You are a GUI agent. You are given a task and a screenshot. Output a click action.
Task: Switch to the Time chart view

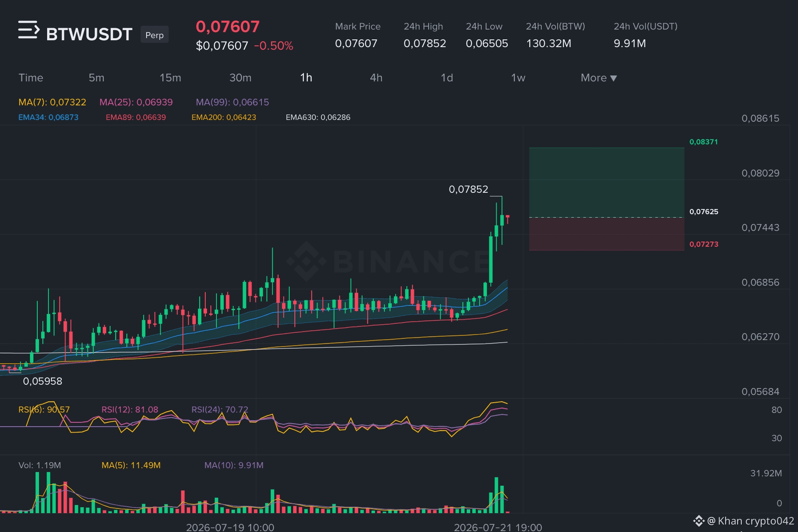click(31, 78)
